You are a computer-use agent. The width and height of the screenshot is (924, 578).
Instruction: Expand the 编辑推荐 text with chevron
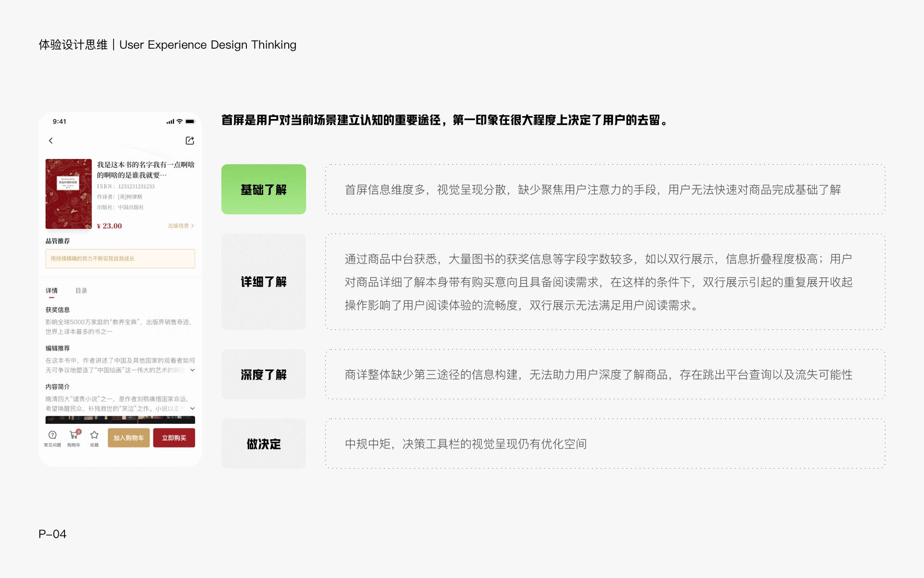coord(192,370)
